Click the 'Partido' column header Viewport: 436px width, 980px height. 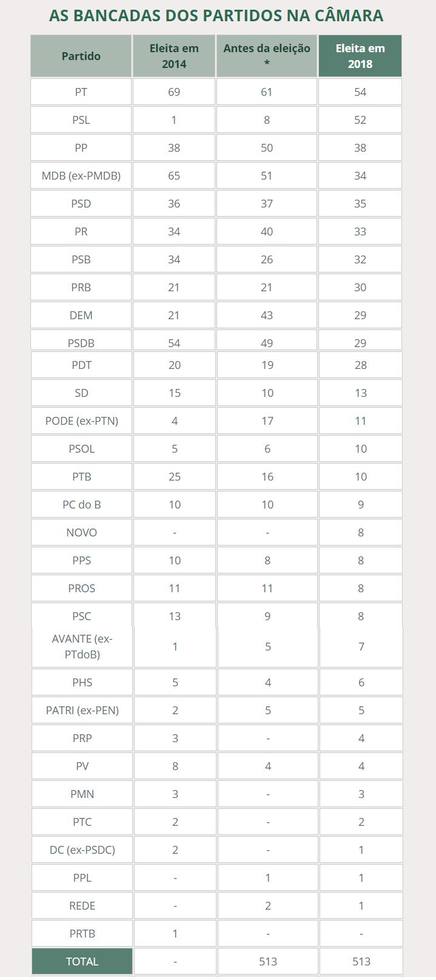click(81, 56)
